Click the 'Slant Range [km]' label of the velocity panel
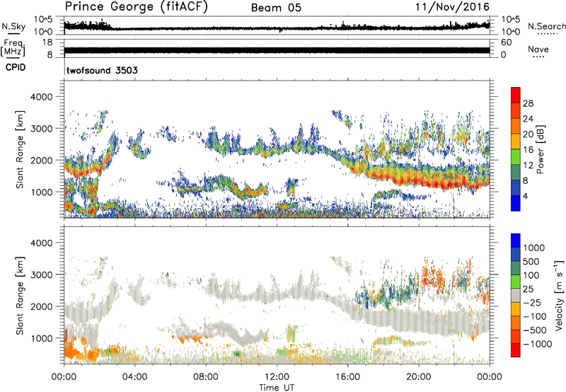 click(20, 295)
